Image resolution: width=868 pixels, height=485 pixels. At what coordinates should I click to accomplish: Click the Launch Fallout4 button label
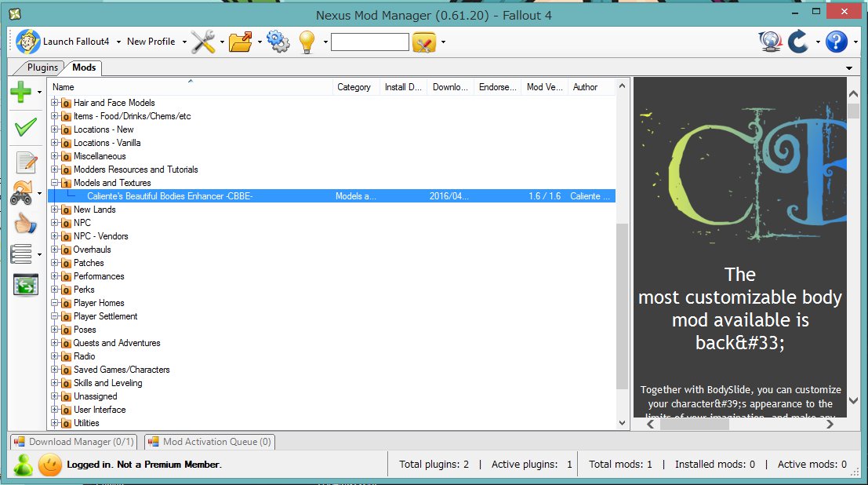tap(76, 42)
